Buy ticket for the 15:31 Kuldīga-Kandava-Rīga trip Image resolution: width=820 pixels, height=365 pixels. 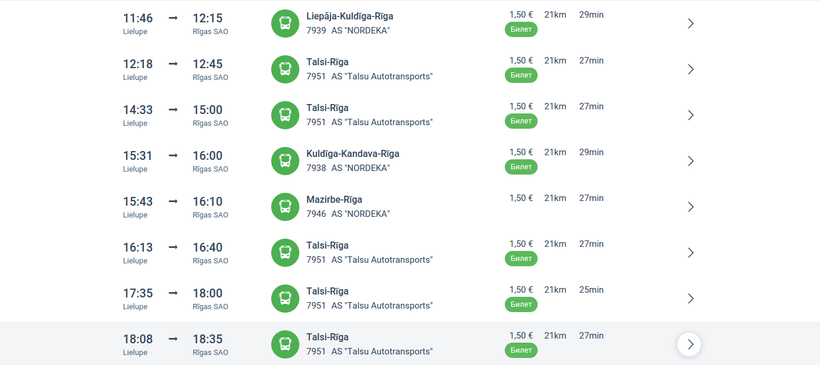(x=521, y=167)
